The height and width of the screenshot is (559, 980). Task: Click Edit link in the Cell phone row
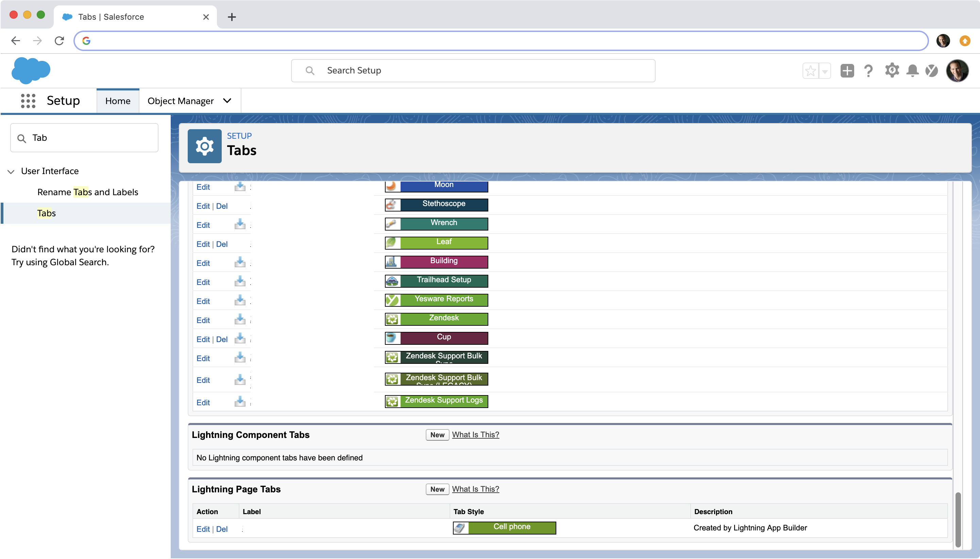[x=203, y=529]
